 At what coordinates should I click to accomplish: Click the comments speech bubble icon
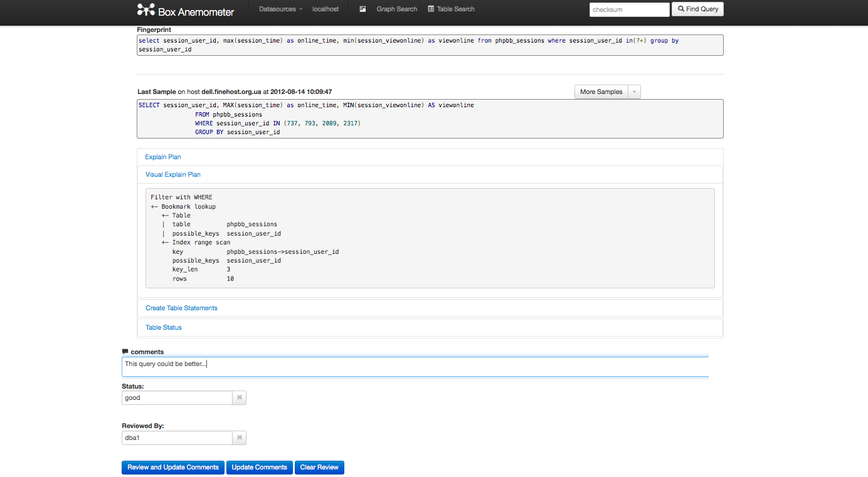point(125,352)
